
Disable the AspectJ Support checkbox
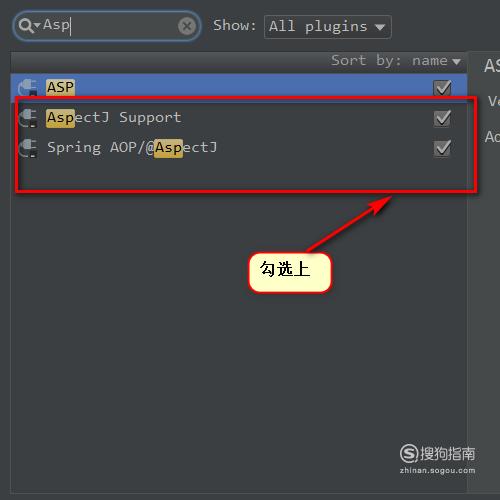[x=442, y=118]
